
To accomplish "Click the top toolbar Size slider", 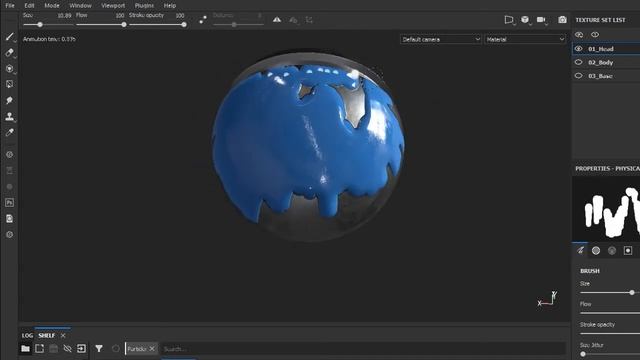I will (x=48, y=24).
